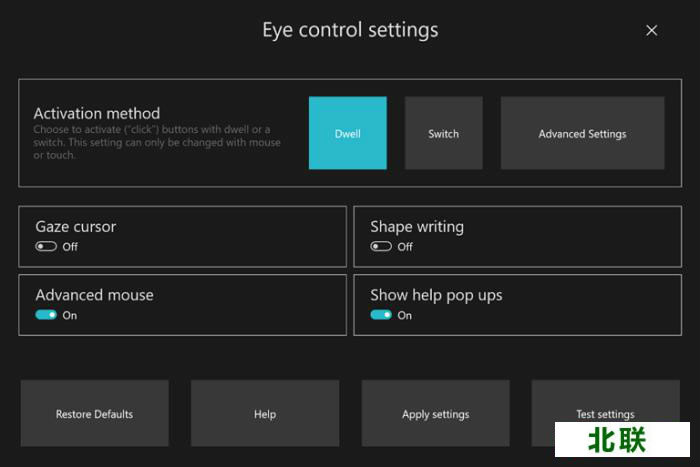Viewport: 700px width, 467px height.
Task: Click the "Advanced mouse" heading text
Action: tap(95, 295)
